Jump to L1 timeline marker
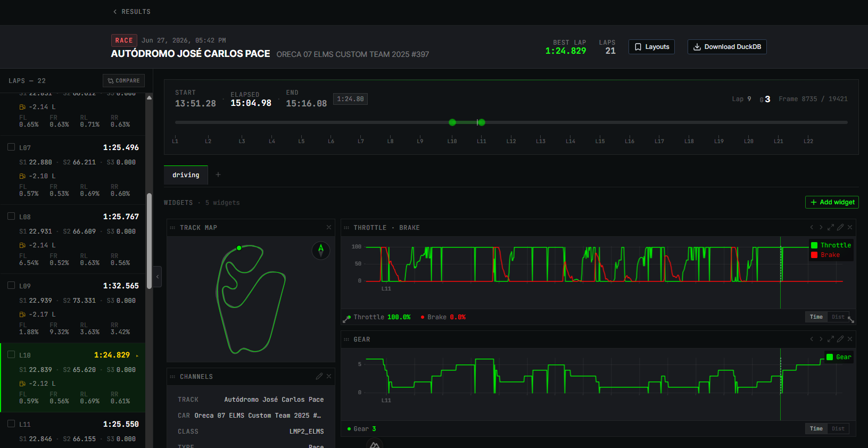 [x=175, y=141]
